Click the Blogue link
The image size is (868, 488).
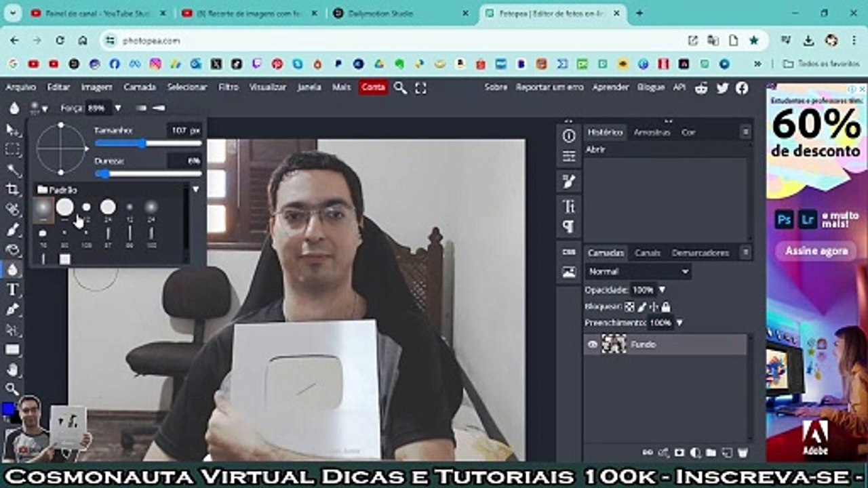point(651,87)
